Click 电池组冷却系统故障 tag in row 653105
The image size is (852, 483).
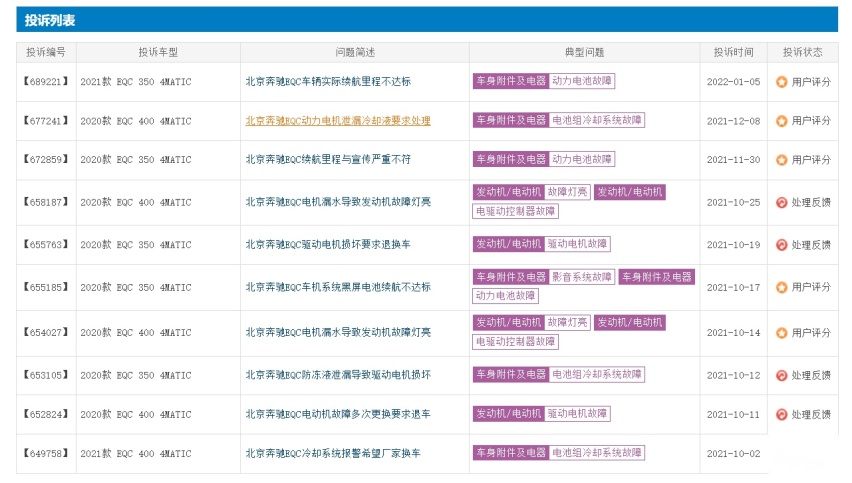click(597, 374)
